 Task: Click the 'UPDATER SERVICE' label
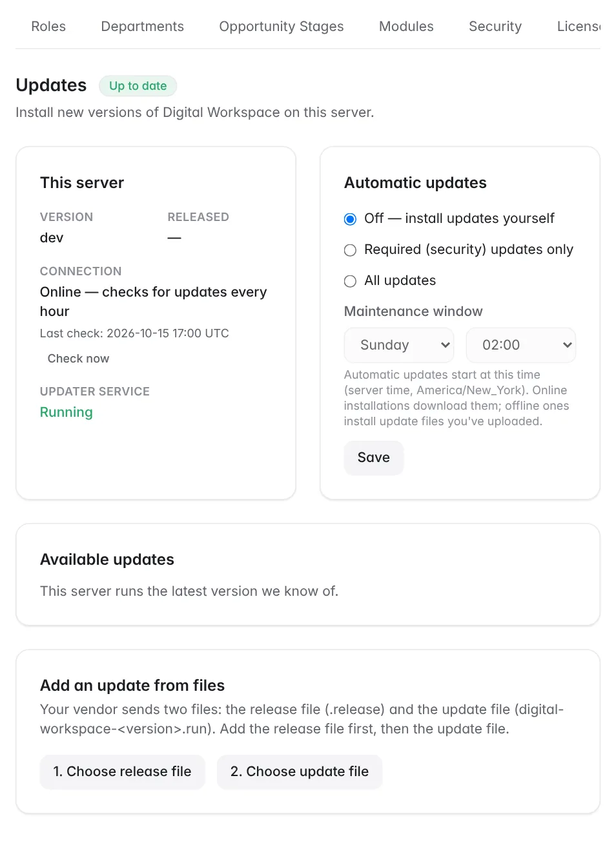coord(95,392)
